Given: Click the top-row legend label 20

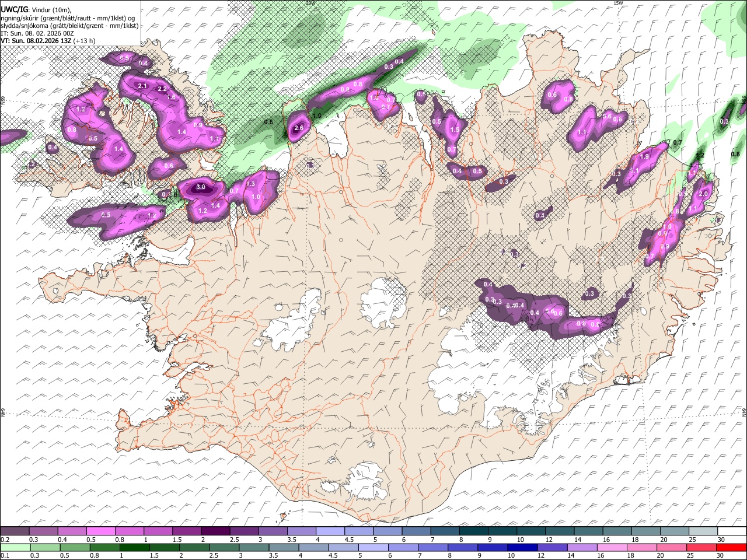Looking at the screenshot, I should click(664, 540).
